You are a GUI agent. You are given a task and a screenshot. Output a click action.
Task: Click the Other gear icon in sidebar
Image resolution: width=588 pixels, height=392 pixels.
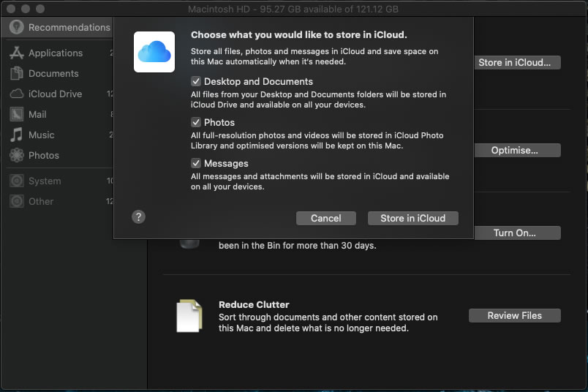pyautogui.click(x=17, y=201)
